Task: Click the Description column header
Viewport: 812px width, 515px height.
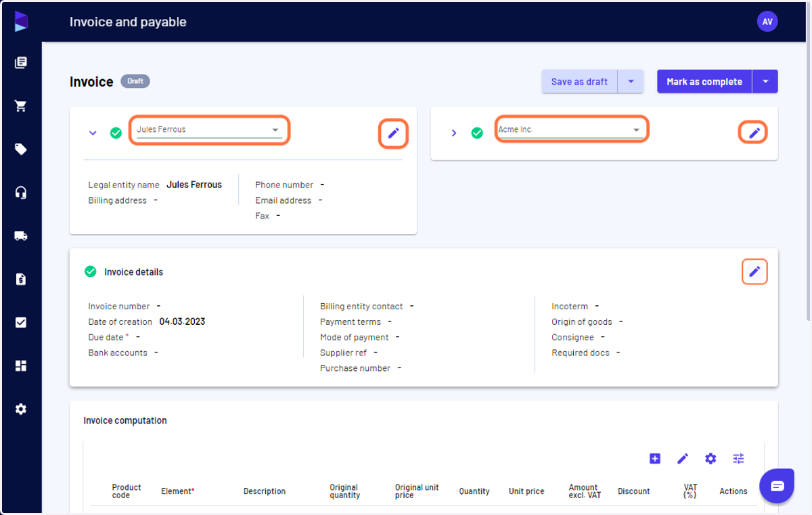Action: 265,491
